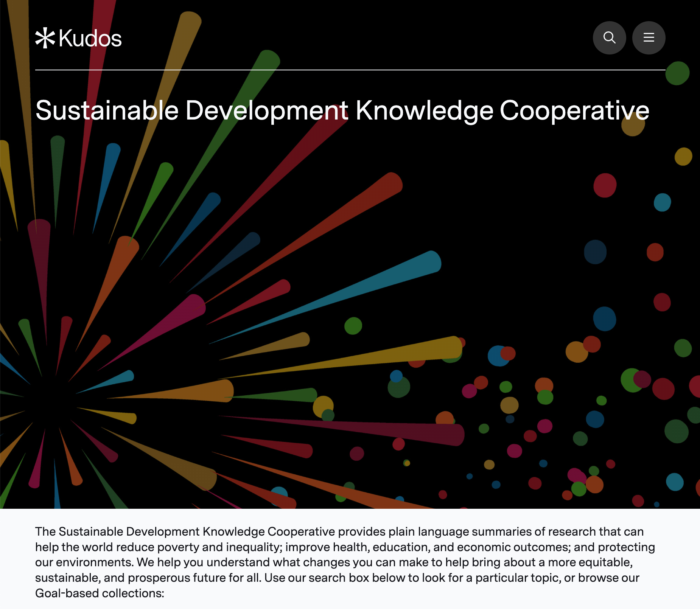Select the word Cooperative in the title

574,110
